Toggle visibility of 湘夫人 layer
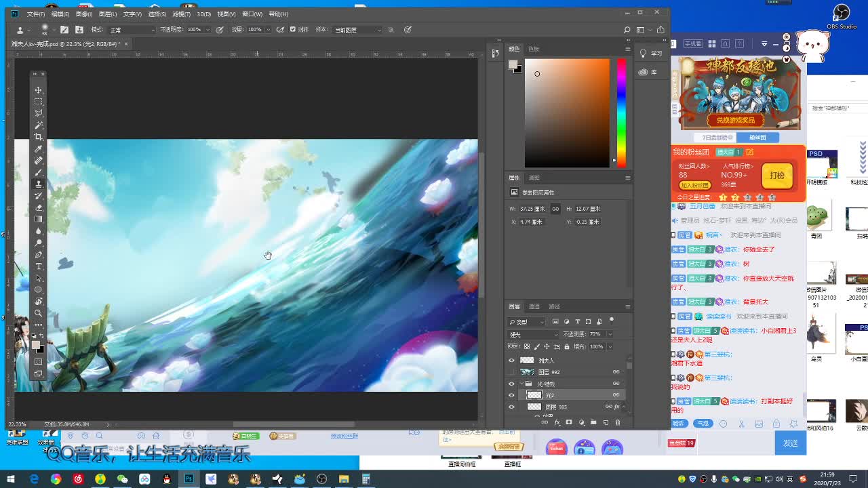The height and width of the screenshot is (488, 868). point(511,361)
